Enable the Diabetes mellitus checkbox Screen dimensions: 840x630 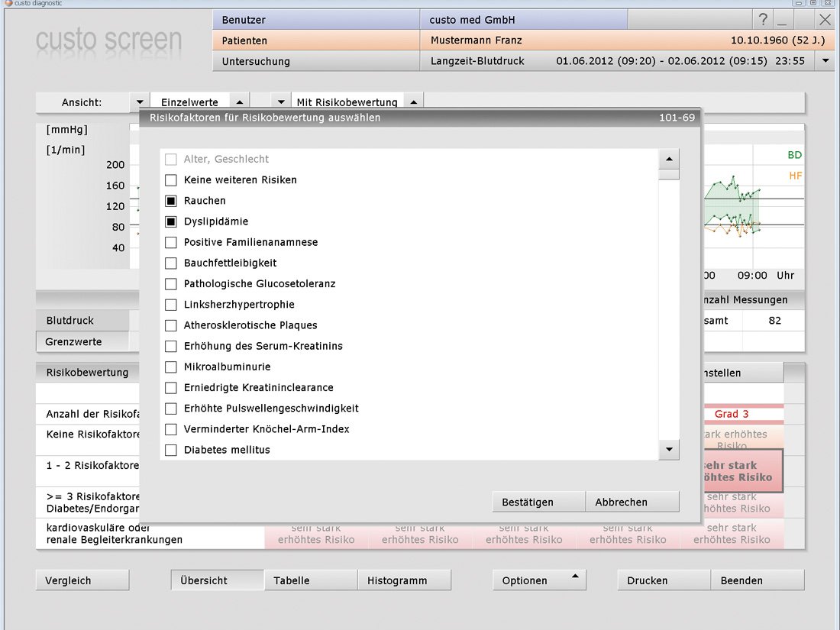pyautogui.click(x=171, y=450)
